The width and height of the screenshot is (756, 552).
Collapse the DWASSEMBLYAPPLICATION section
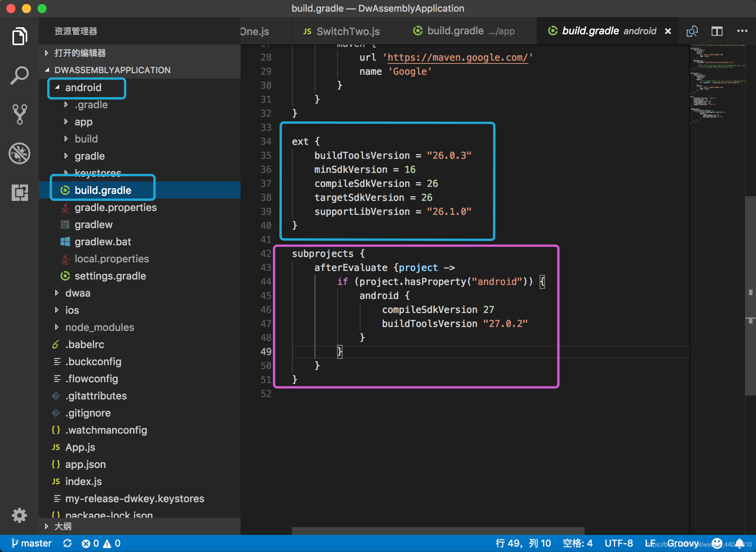(x=140, y=70)
